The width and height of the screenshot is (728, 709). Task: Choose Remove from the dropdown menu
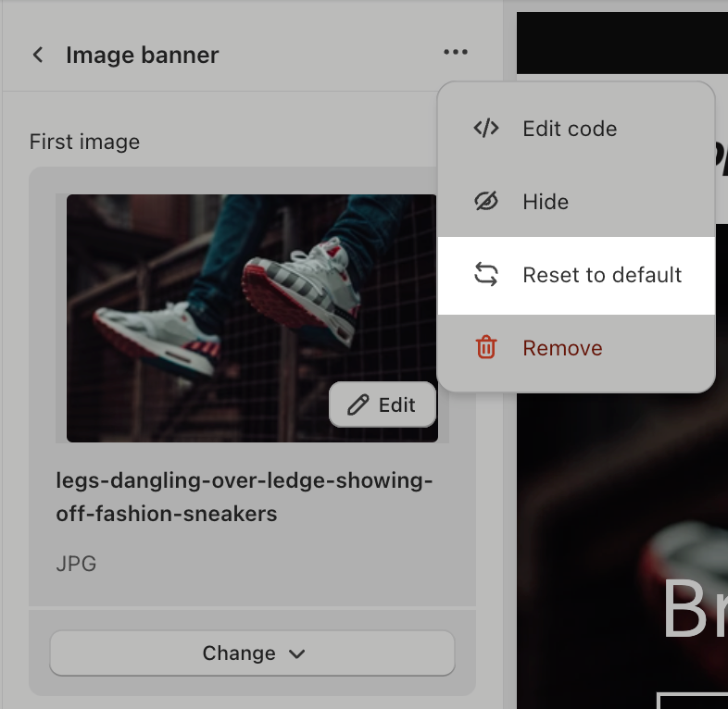576,348
